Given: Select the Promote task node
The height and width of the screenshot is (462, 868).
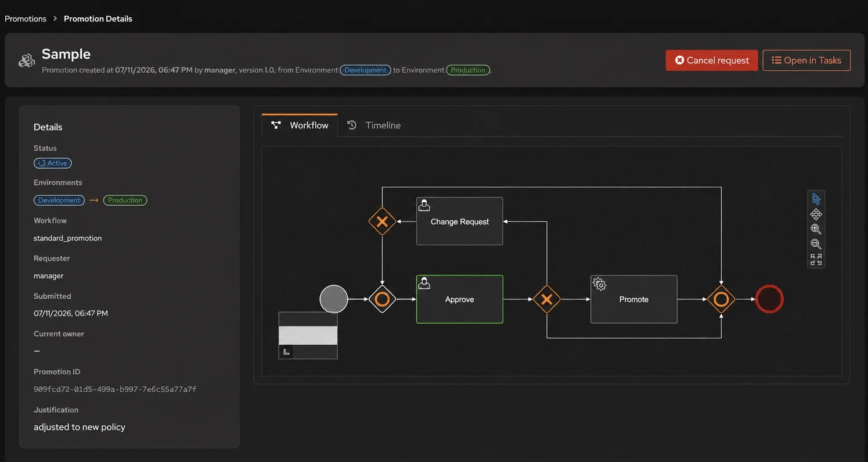Looking at the screenshot, I should (634, 299).
